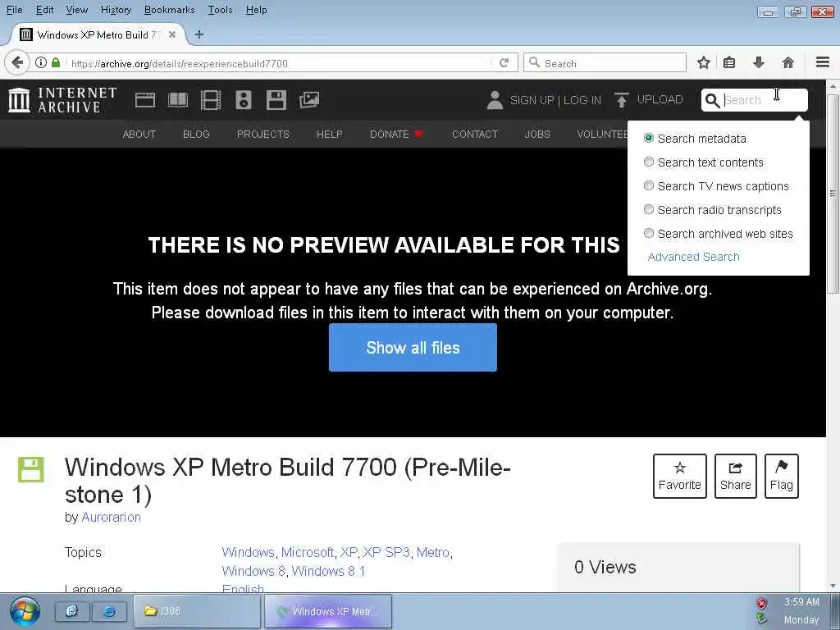840x630 pixels.
Task: Open the Internet Archive Web icon
Action: pos(145,100)
